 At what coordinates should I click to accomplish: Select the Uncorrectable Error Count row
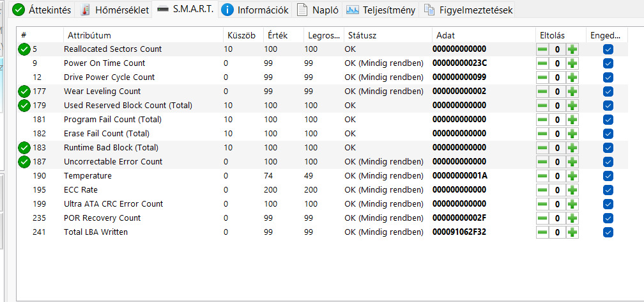point(113,162)
